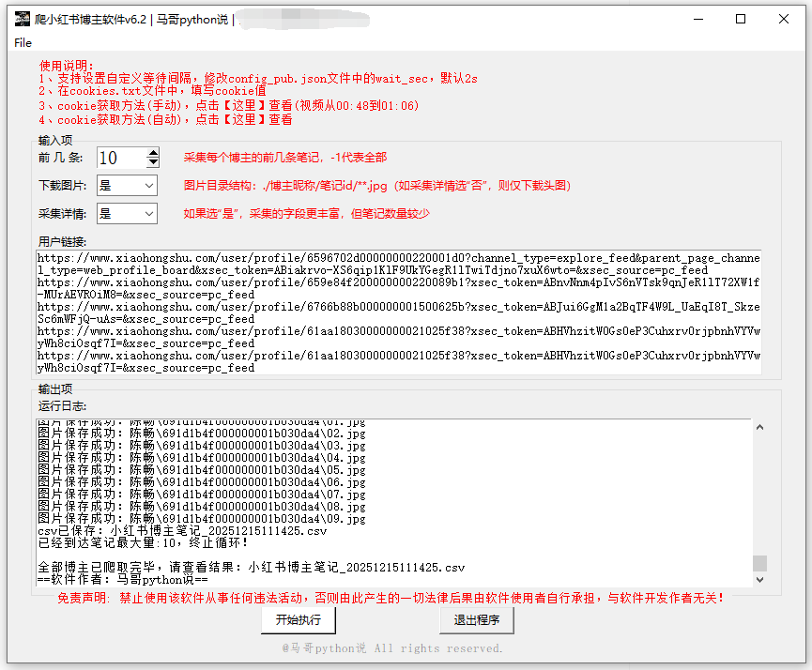Click the spinbox down arrow for 前几条
Viewport: 812px width, 670px height.
[x=153, y=163]
